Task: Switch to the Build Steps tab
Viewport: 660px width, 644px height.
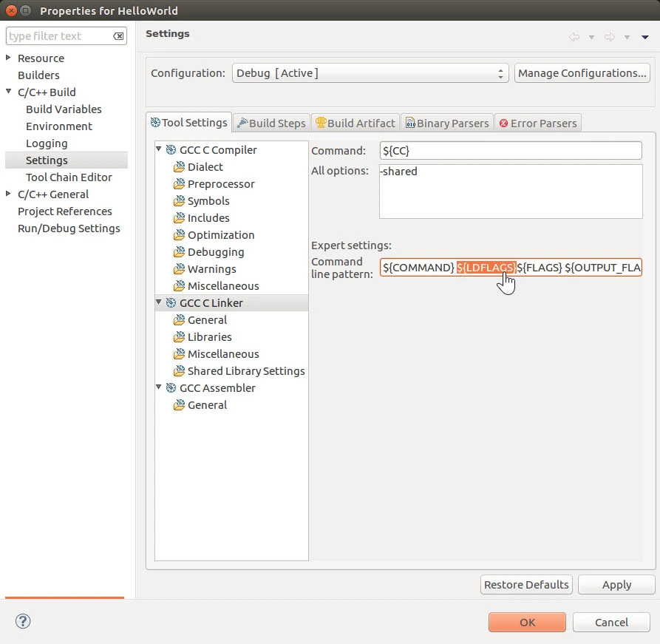Action: click(x=271, y=123)
